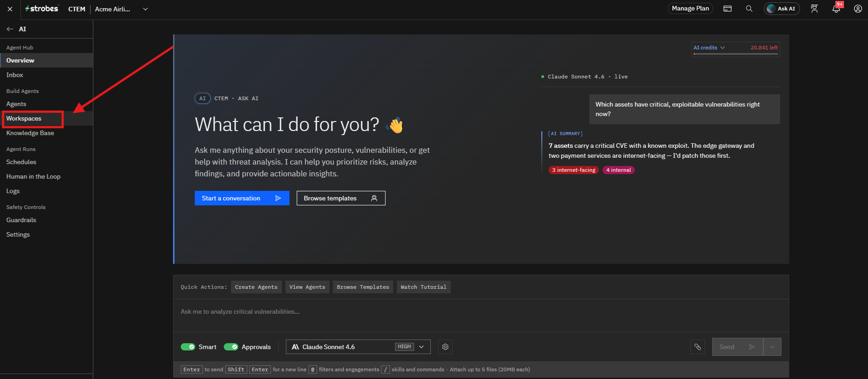This screenshot has width=868, height=379.
Task: Open the user profile icon
Action: click(x=858, y=9)
